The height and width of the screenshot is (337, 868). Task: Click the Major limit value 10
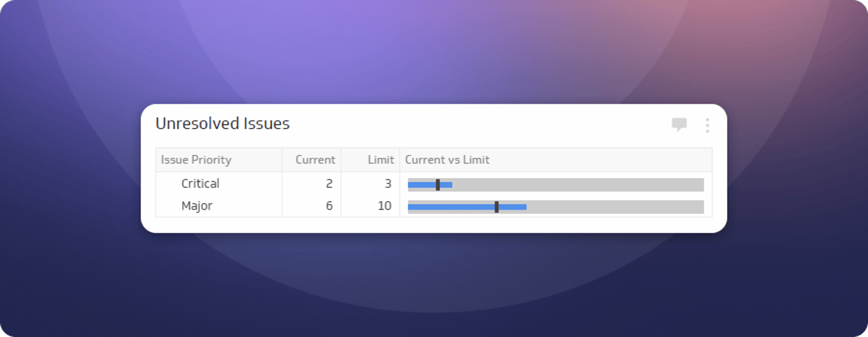(x=384, y=206)
